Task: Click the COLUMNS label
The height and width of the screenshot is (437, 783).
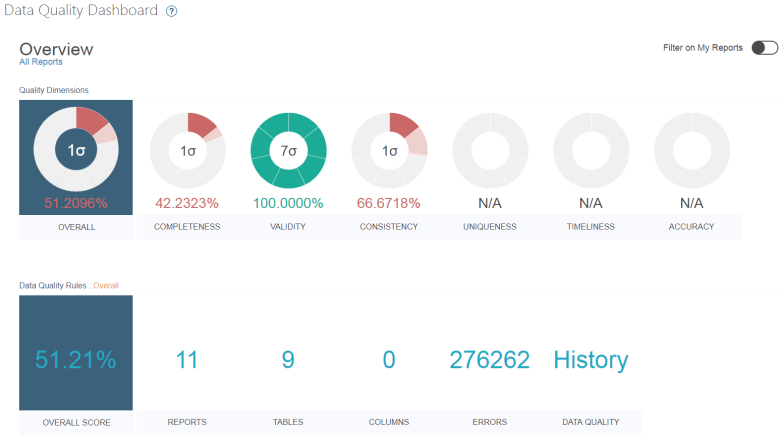Action: click(x=389, y=423)
